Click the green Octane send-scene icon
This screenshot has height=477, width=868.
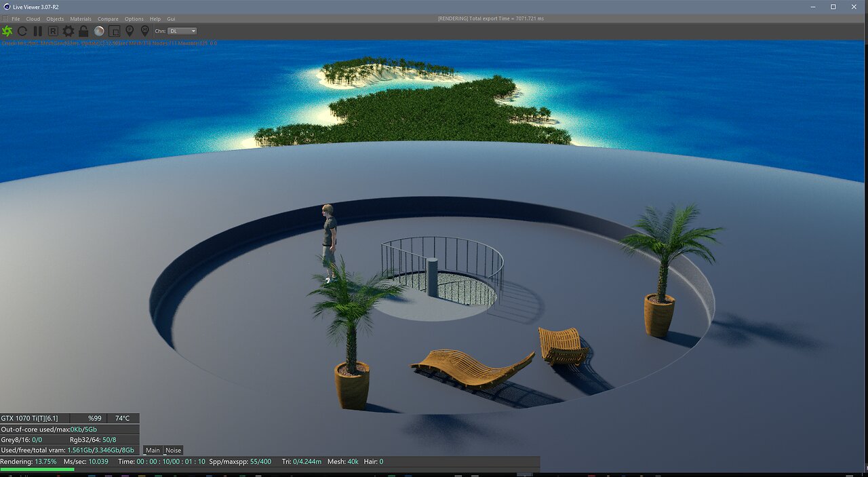click(x=7, y=31)
